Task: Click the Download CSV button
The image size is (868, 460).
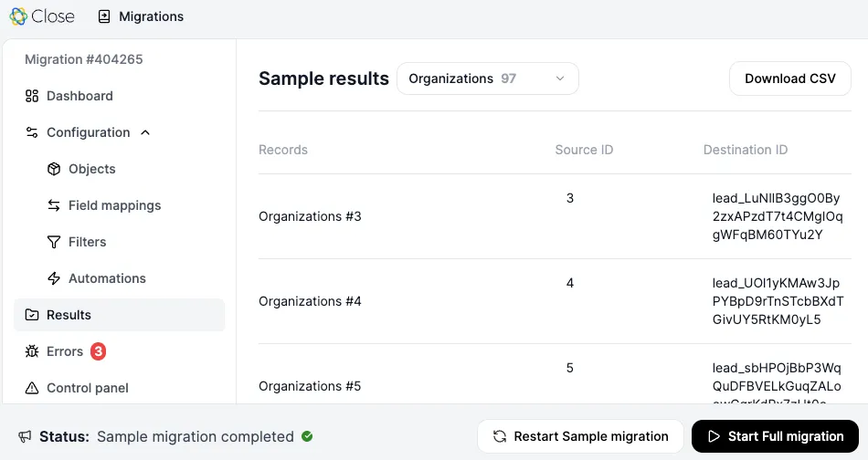Action: 790,78
